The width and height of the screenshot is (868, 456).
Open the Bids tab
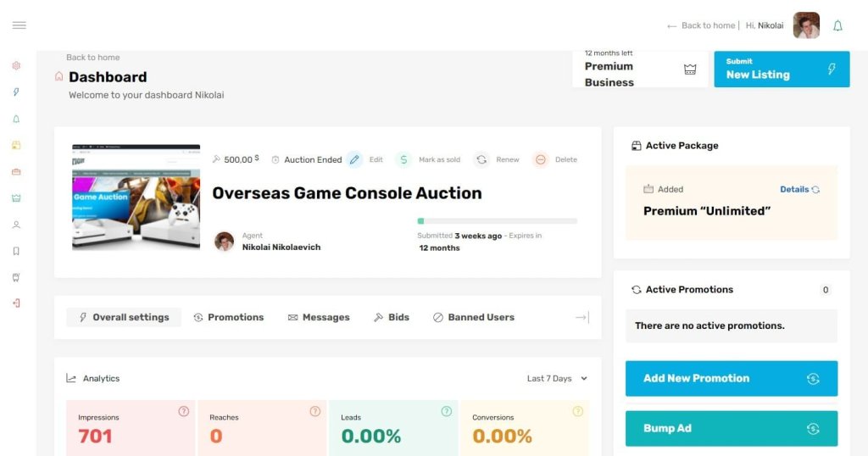[392, 317]
